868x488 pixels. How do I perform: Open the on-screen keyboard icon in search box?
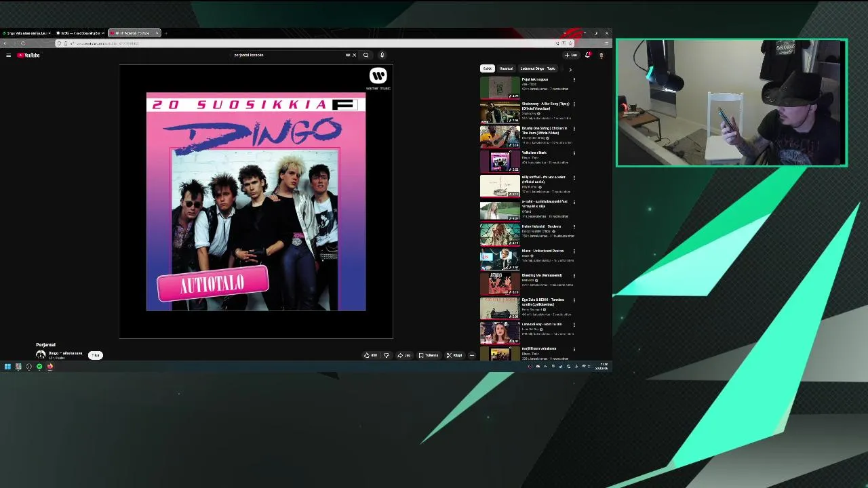[348, 55]
